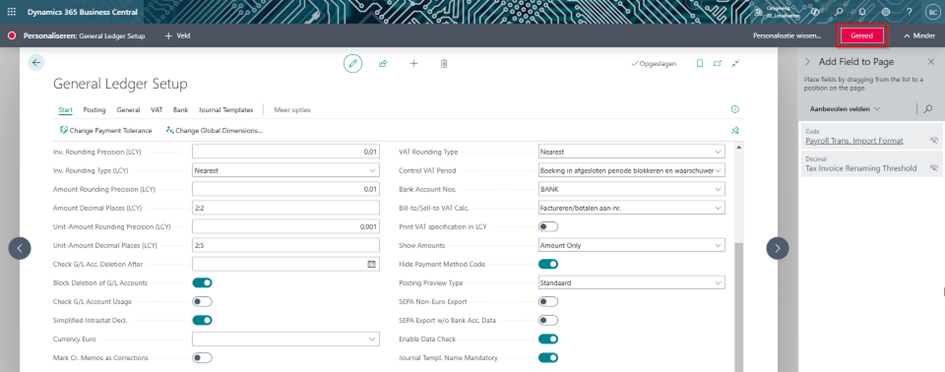
Task: Click the Copilot icon in header
Action: (x=814, y=12)
